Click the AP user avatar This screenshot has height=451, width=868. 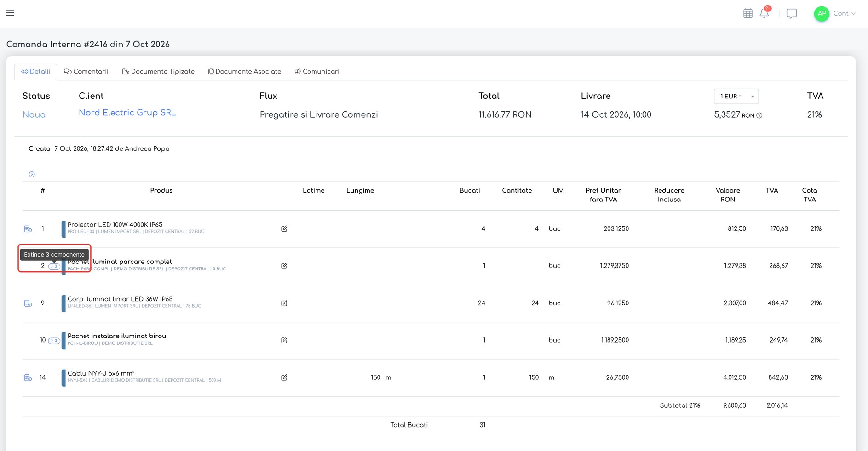coord(822,13)
